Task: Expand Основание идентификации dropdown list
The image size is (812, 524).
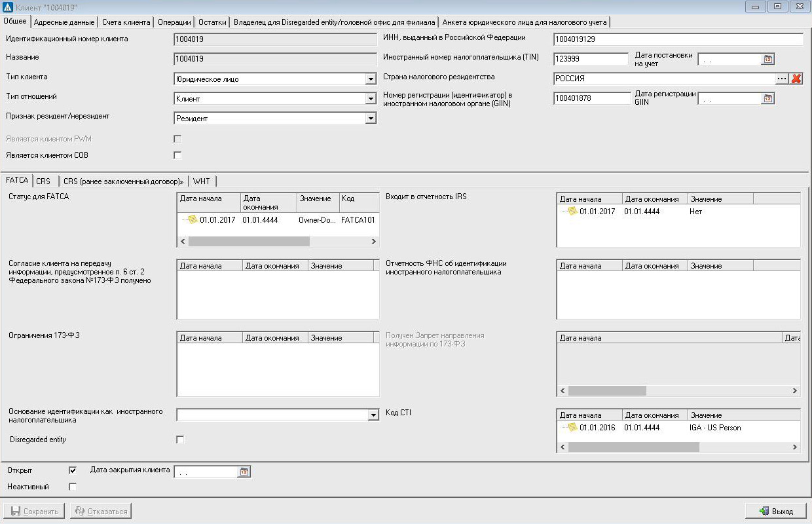Action: coord(373,415)
